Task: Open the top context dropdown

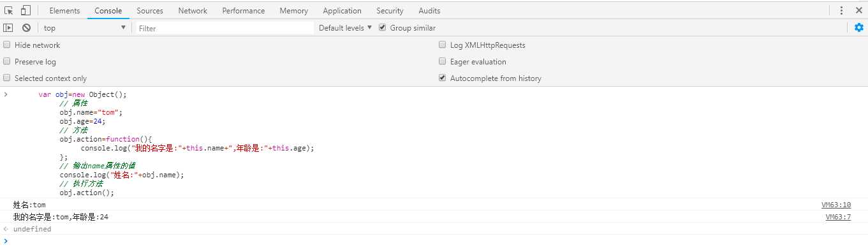Action: (x=84, y=28)
